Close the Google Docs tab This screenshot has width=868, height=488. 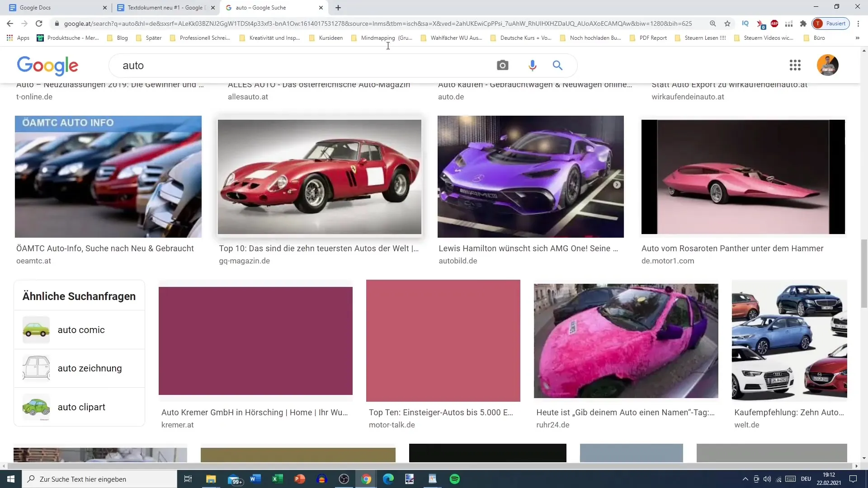click(x=104, y=8)
